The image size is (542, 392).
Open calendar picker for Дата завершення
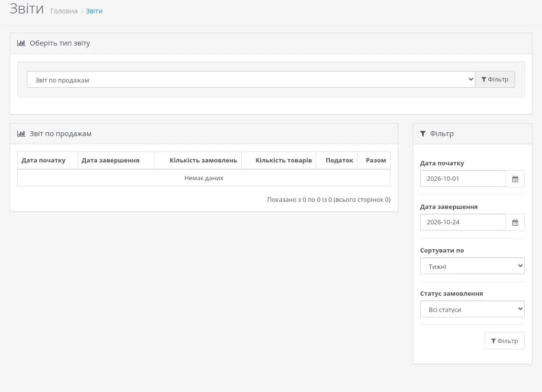click(x=515, y=222)
